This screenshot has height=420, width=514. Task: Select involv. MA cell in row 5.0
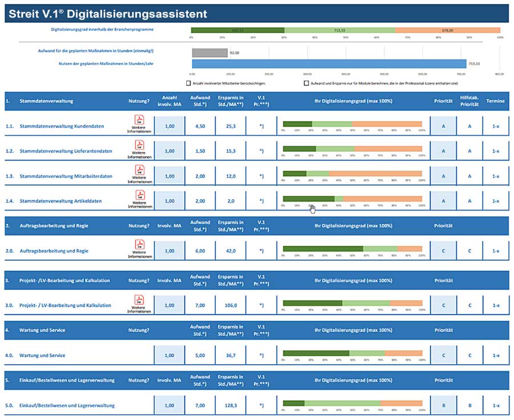170,405
